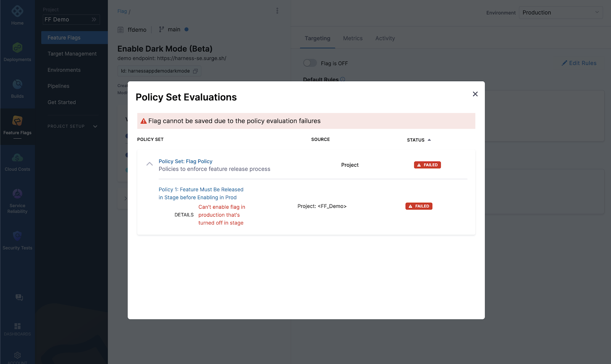The width and height of the screenshot is (611, 364).
Task: Close the Policy Set Evaluations dialog
Action: 475,94
